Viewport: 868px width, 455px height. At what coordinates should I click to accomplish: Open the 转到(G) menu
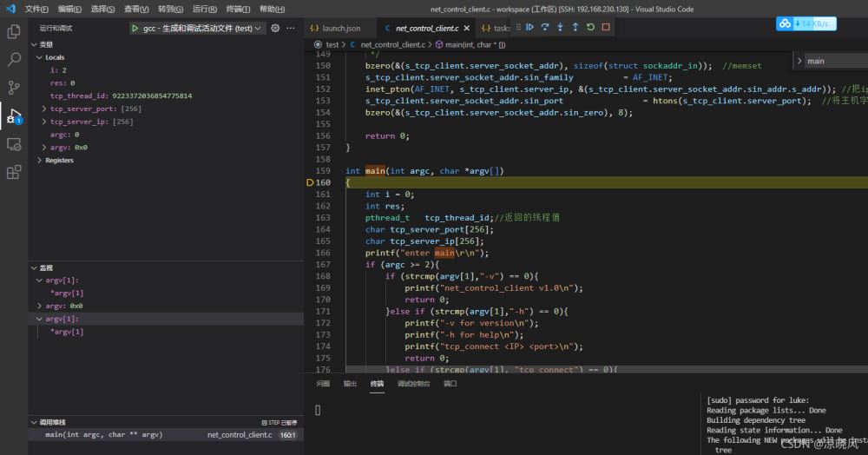[x=170, y=9]
